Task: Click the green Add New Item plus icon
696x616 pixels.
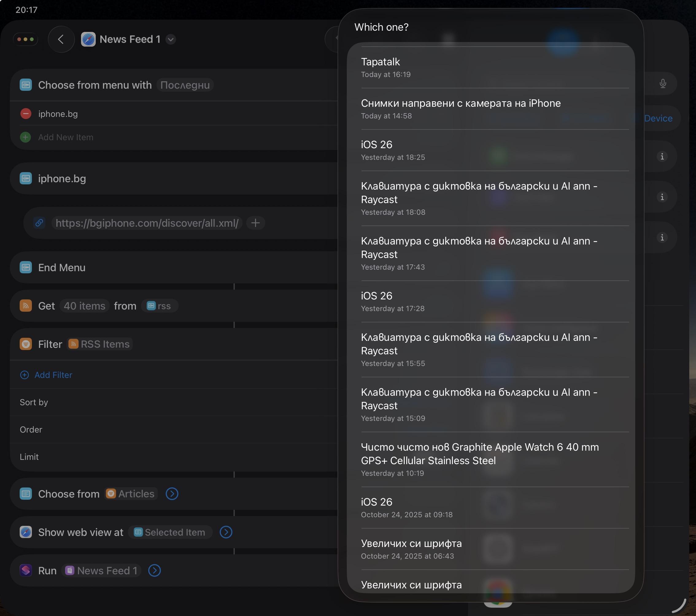Action: click(25, 137)
